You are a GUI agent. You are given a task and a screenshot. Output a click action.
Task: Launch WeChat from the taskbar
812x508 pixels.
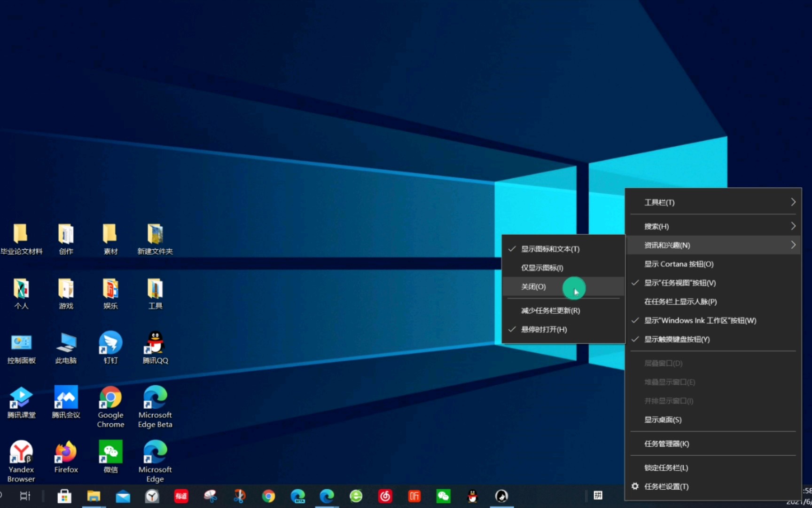pos(443,496)
